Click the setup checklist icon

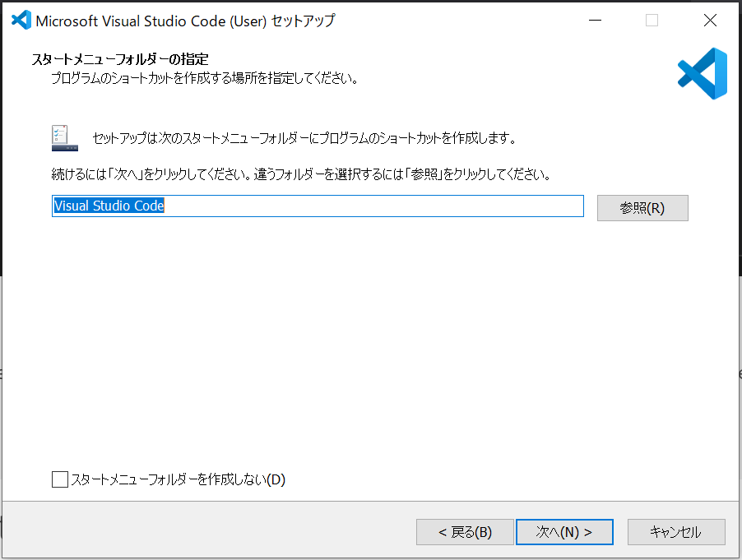(65, 138)
